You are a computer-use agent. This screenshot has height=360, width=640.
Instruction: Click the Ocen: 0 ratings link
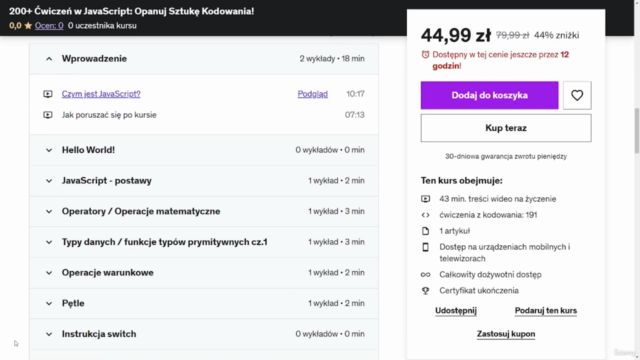click(49, 26)
